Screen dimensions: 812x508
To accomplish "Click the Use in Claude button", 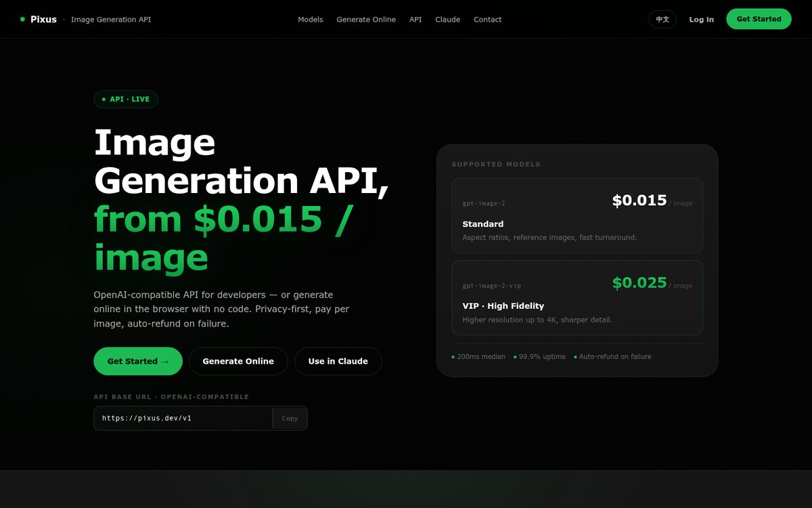I will tap(338, 361).
